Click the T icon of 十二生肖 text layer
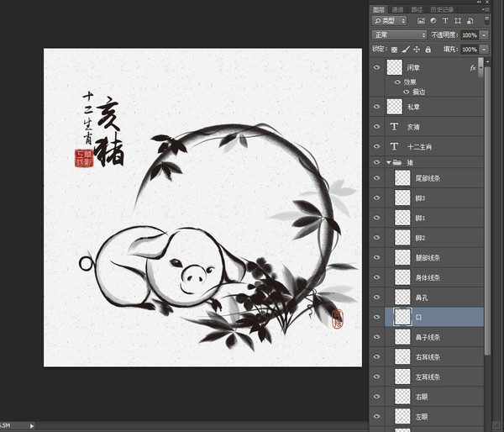Viewport: 504px width, 432px height. click(x=394, y=147)
